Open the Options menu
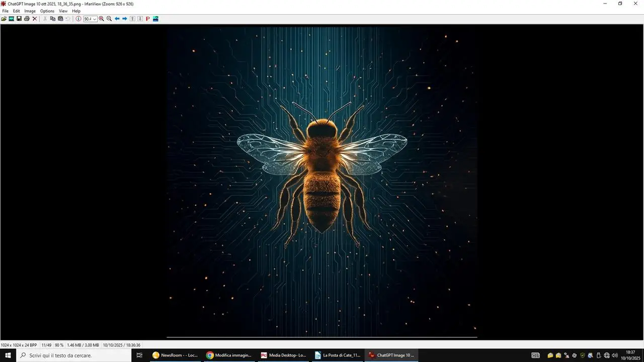644x362 pixels. coord(47,11)
